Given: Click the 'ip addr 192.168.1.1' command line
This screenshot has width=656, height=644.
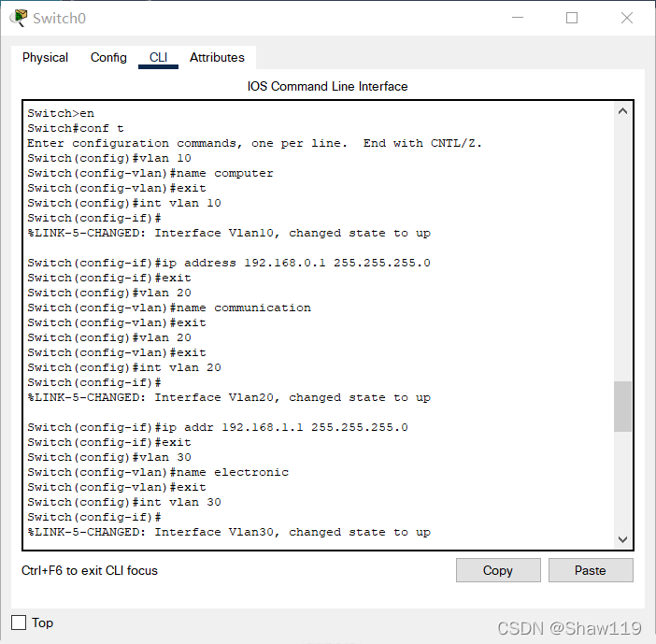Looking at the screenshot, I should pos(218,427).
